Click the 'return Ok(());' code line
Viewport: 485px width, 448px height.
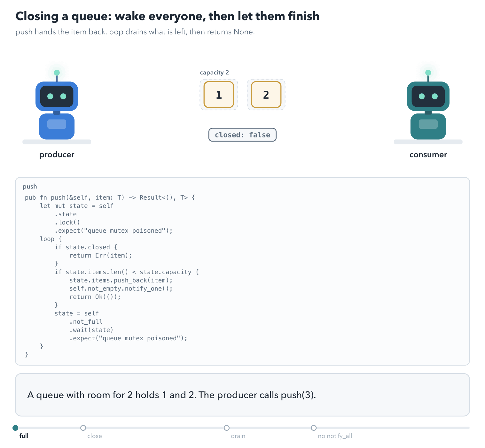tap(95, 297)
